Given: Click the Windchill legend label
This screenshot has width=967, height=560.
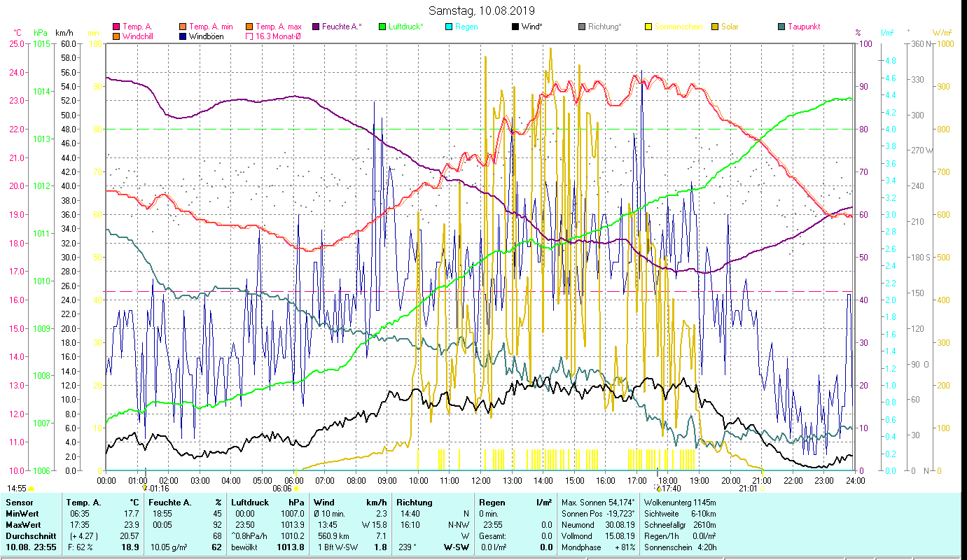Looking at the screenshot, I should click(139, 36).
